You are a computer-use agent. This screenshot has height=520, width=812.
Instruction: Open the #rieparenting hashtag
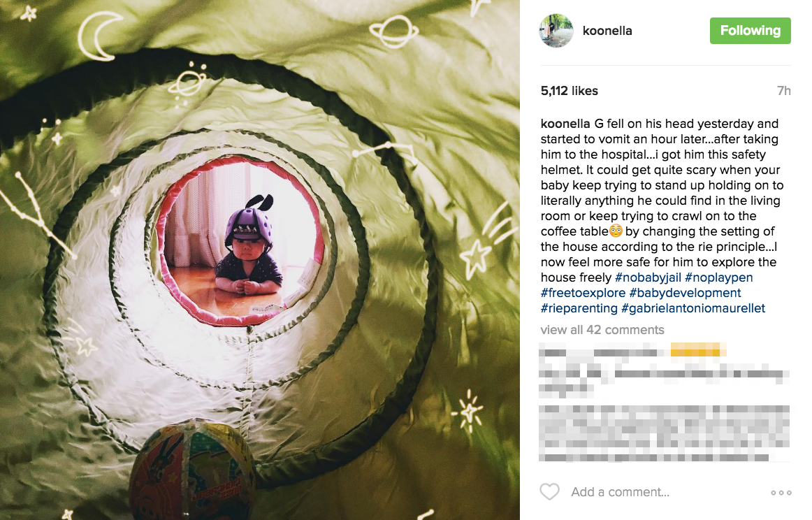click(x=579, y=309)
